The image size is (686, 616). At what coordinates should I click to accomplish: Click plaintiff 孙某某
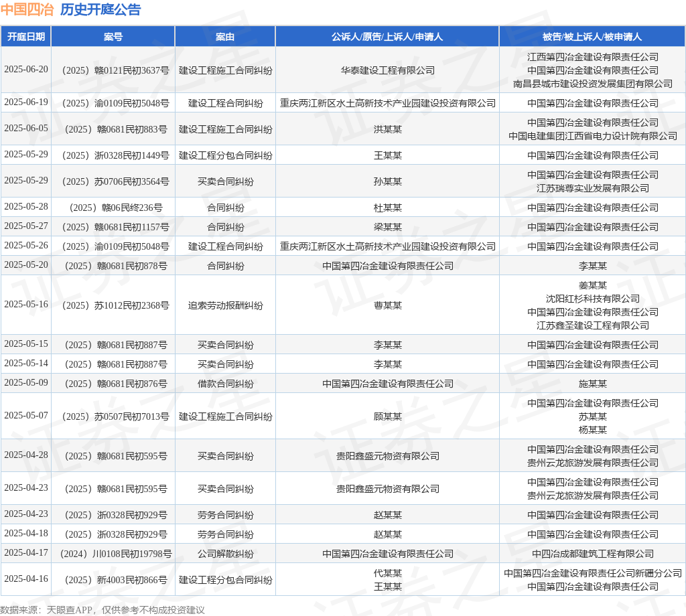coord(388,181)
